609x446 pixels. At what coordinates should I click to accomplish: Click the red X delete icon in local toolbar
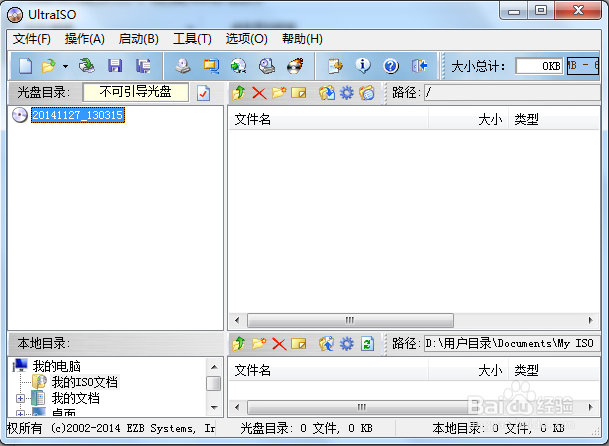(279, 344)
